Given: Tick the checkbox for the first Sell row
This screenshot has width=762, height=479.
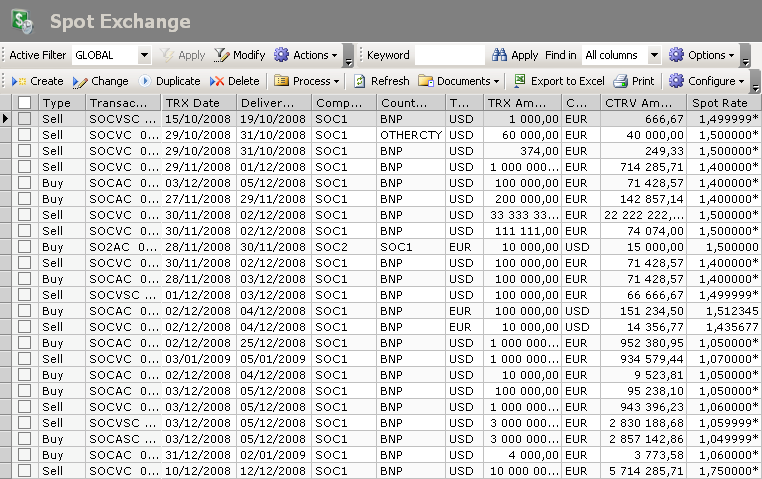Looking at the screenshot, I should coord(25,119).
